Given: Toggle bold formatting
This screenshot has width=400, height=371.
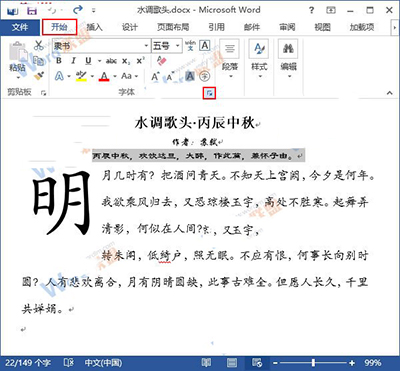Looking at the screenshot, I should (x=59, y=61).
